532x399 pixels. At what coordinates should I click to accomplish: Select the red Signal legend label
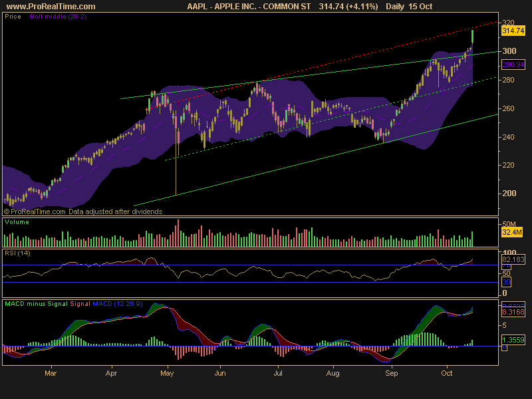pos(80,304)
